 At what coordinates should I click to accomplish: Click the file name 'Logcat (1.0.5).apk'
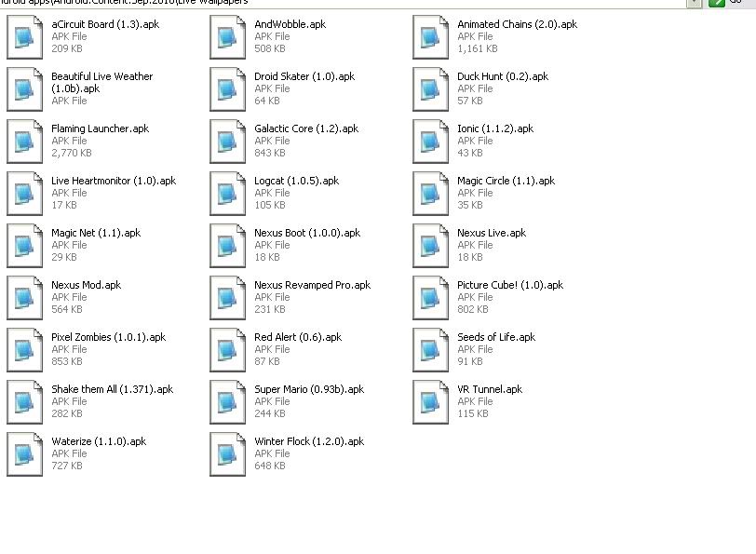pyautogui.click(x=296, y=181)
